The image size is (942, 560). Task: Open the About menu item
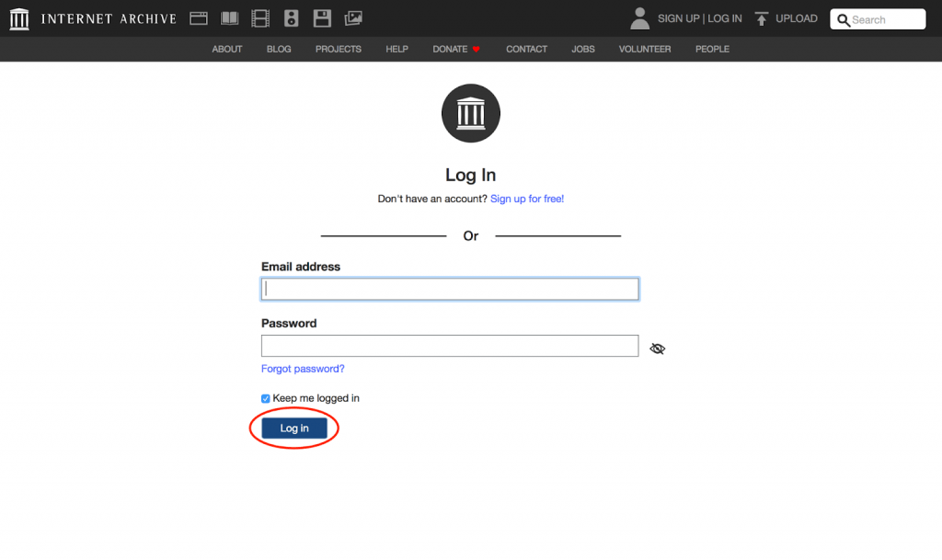[x=227, y=50]
